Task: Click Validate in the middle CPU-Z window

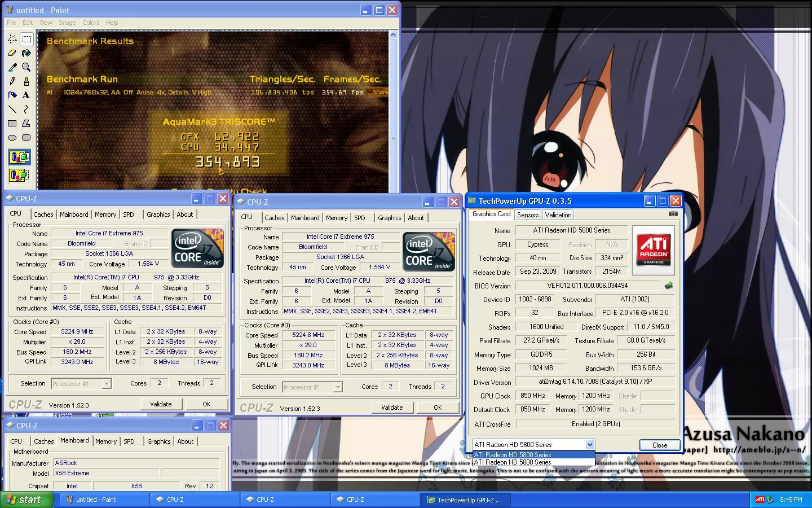Action: click(392, 408)
